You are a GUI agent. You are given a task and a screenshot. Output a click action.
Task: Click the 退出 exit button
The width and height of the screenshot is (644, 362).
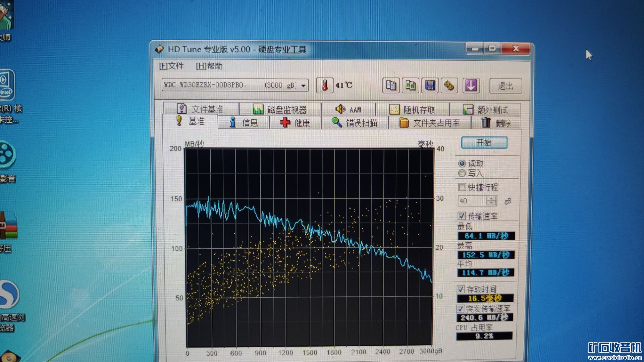505,86
